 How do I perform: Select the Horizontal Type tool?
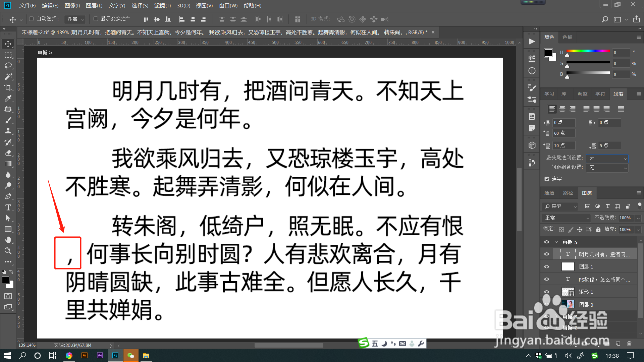coord(8,207)
